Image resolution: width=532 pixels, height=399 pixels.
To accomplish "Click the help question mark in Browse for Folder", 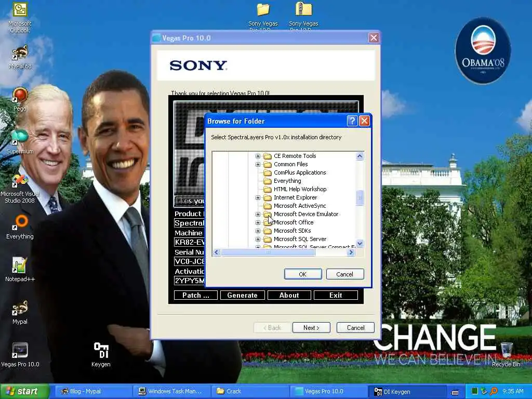I will tap(352, 121).
